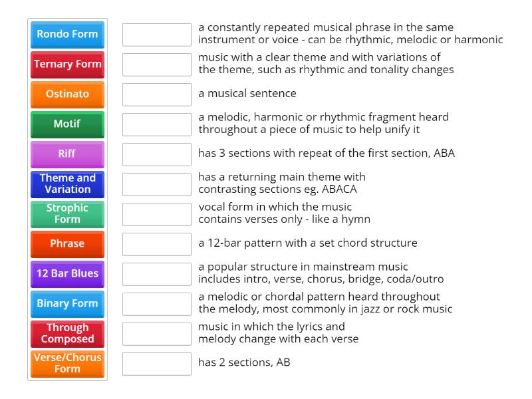This screenshot has height=399, width=532.
Task: Select the Rondo Form tile
Action: pos(67,35)
